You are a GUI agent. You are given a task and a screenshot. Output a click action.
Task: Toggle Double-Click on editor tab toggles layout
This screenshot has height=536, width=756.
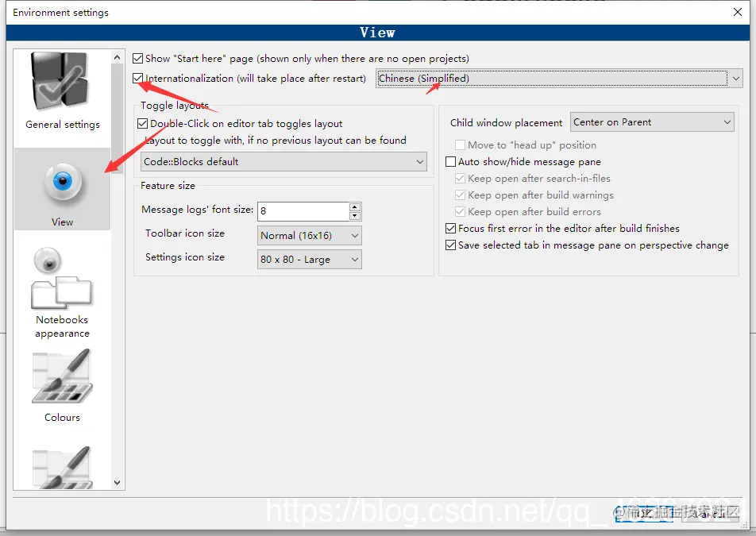143,123
